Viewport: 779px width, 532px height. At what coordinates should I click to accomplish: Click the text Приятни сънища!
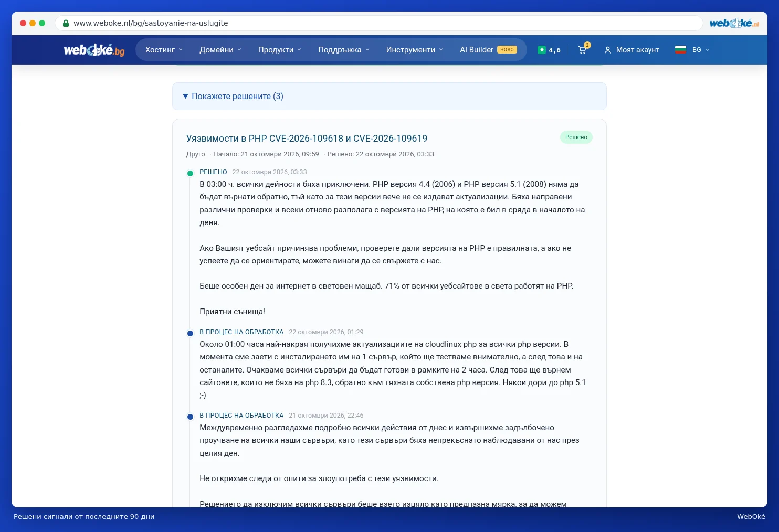[x=232, y=312]
